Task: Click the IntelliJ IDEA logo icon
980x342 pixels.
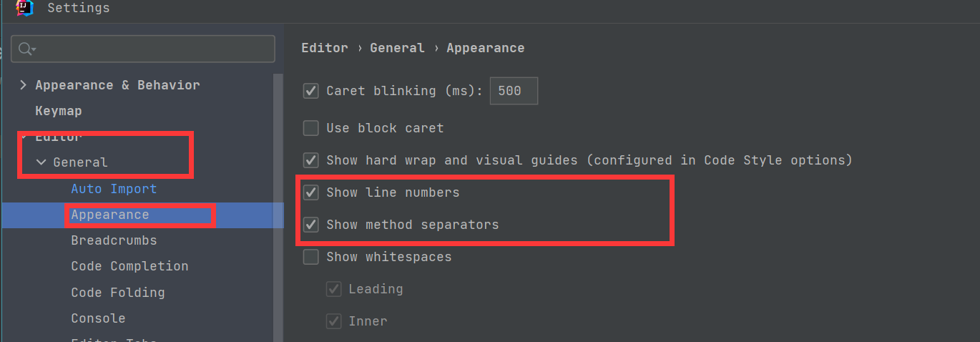Action: [x=24, y=7]
